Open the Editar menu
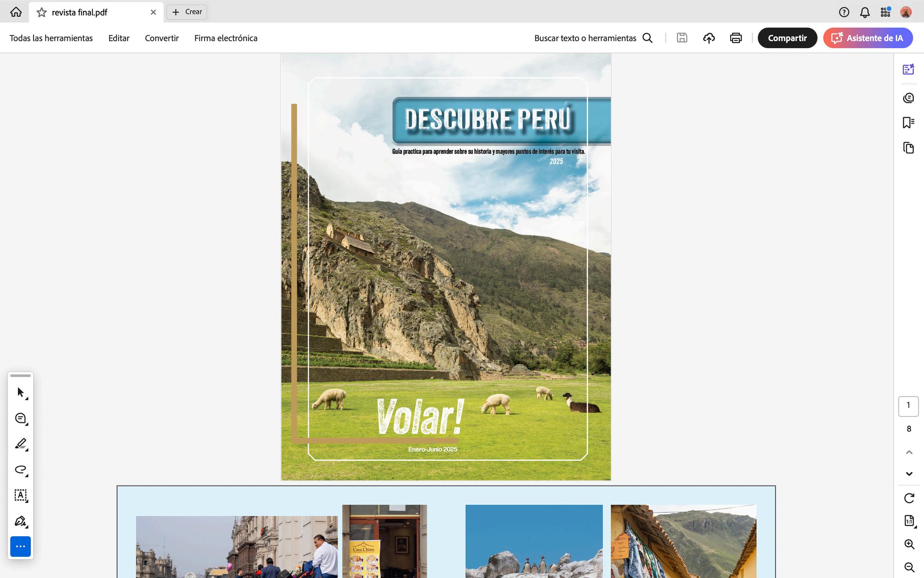This screenshot has height=578, width=924. [x=119, y=38]
